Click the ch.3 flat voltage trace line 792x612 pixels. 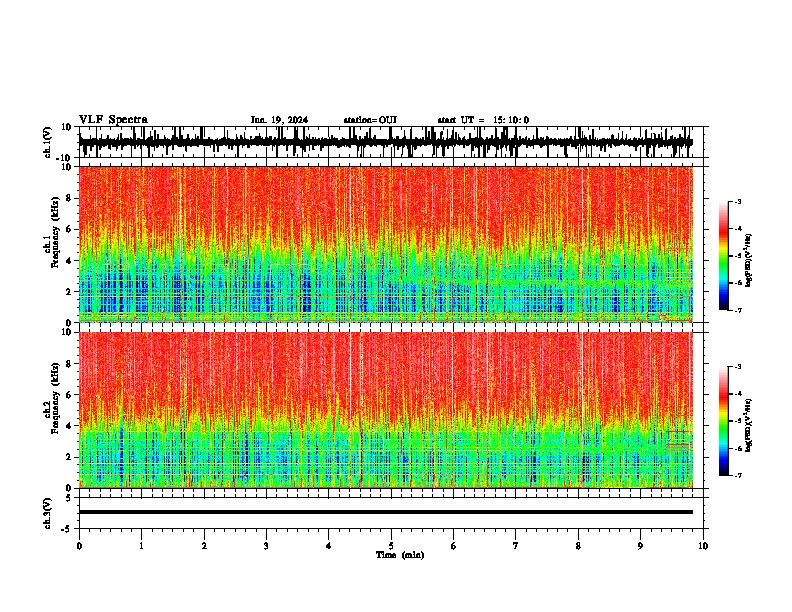[386, 512]
